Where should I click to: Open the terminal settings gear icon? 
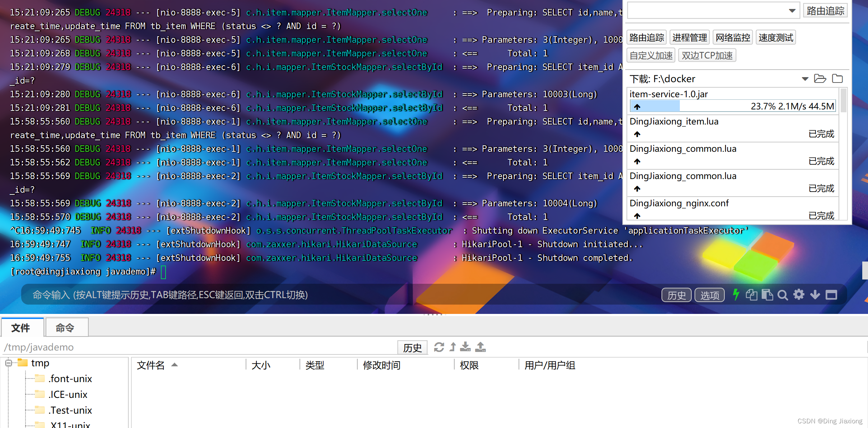pos(799,295)
